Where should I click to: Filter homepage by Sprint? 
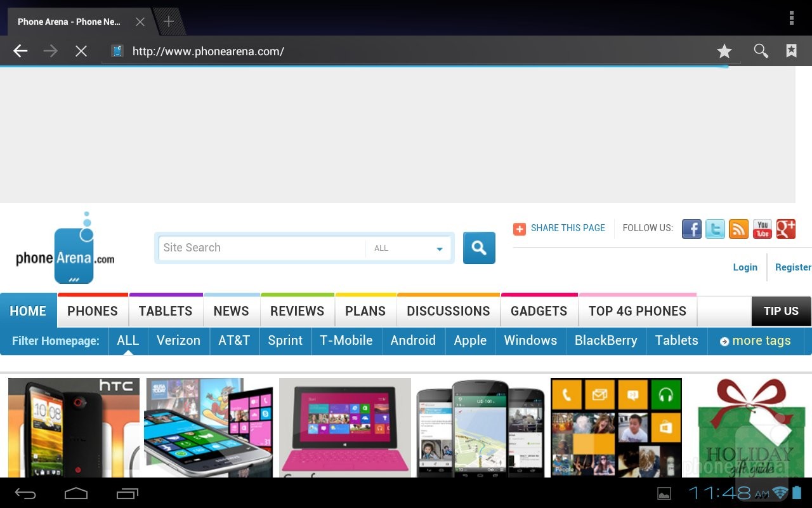[285, 340]
